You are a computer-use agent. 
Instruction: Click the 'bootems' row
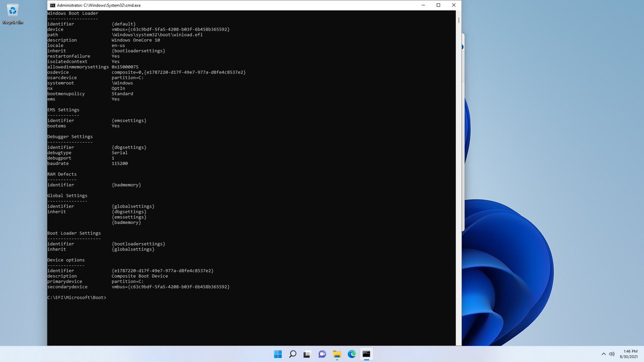click(x=83, y=125)
